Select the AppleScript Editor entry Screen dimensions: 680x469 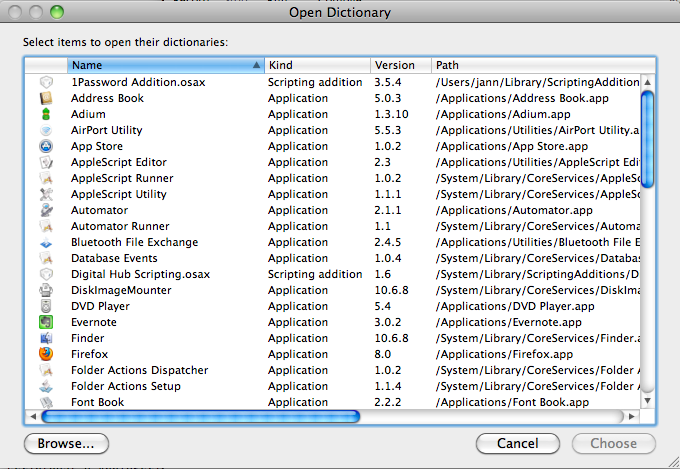118,162
